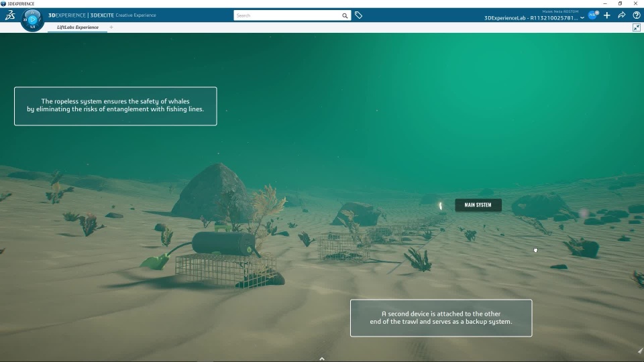This screenshot has width=644, height=362.
Task: Minimize the 3DEXPERIENCE window
Action: point(605,3)
